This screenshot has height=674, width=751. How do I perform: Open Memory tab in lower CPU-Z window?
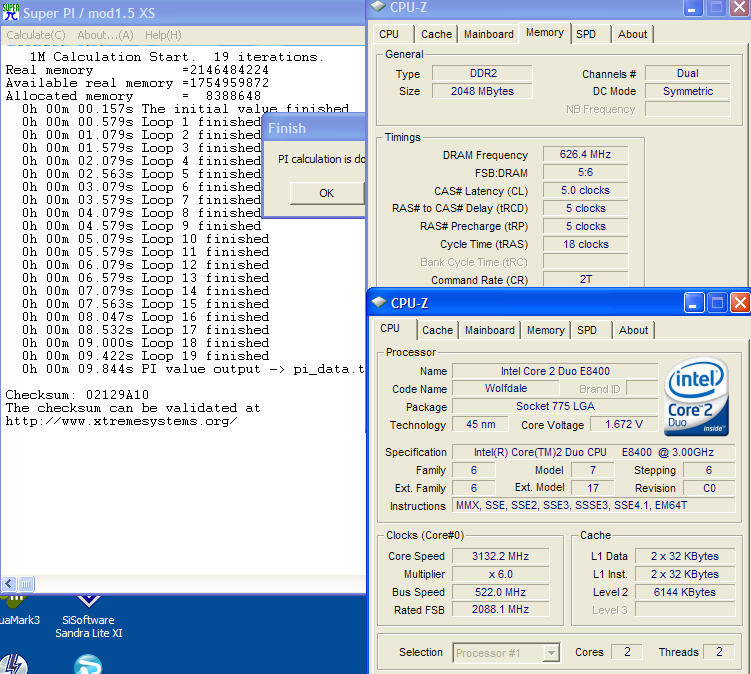546,330
